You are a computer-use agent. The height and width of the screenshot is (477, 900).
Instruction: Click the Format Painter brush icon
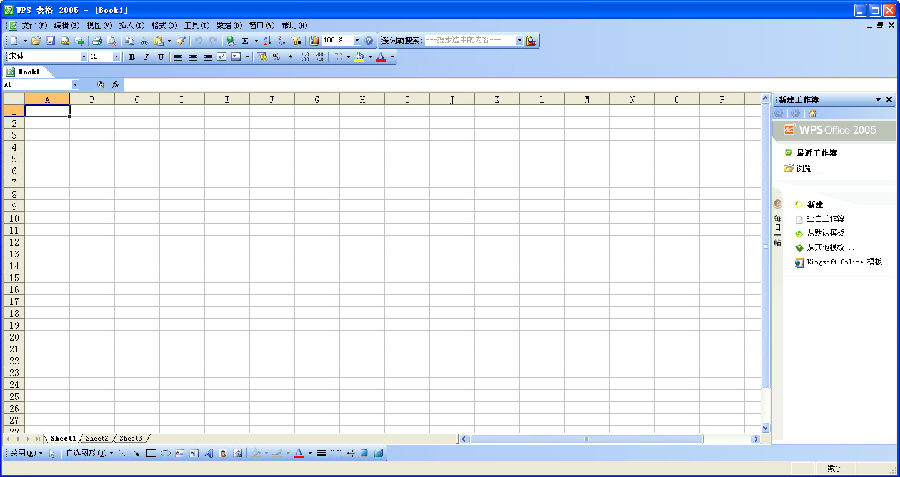pos(181,41)
